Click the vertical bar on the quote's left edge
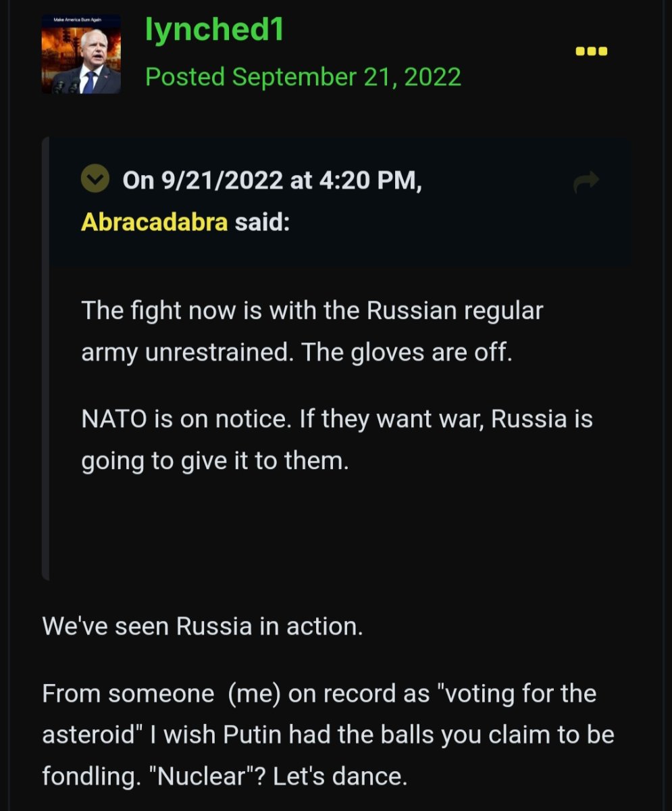Viewport: 672px width, 811px height. (x=45, y=358)
